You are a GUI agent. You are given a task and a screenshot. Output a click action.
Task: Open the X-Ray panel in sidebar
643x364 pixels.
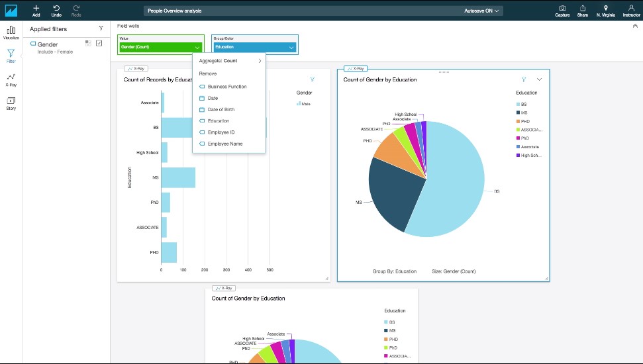click(11, 80)
